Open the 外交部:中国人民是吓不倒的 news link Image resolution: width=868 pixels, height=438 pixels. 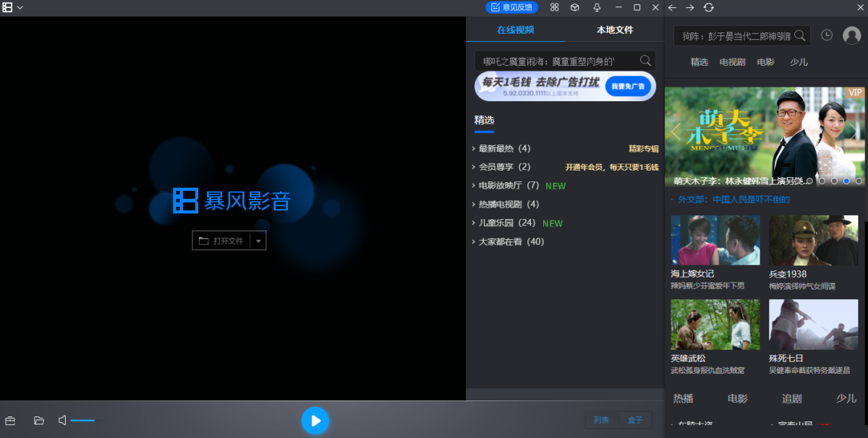[x=733, y=199]
